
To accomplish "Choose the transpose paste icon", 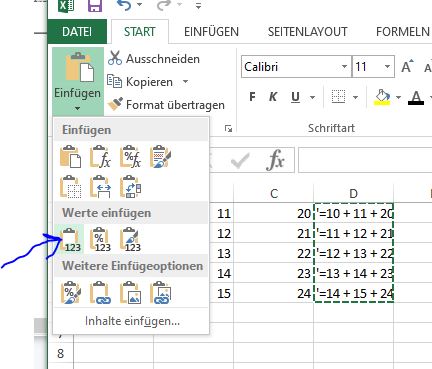I will click(x=130, y=187).
